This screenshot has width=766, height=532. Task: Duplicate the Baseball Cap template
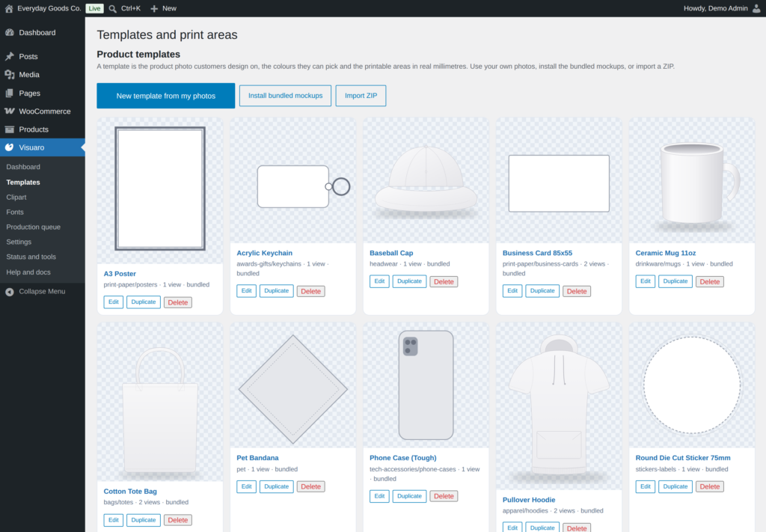coord(409,281)
